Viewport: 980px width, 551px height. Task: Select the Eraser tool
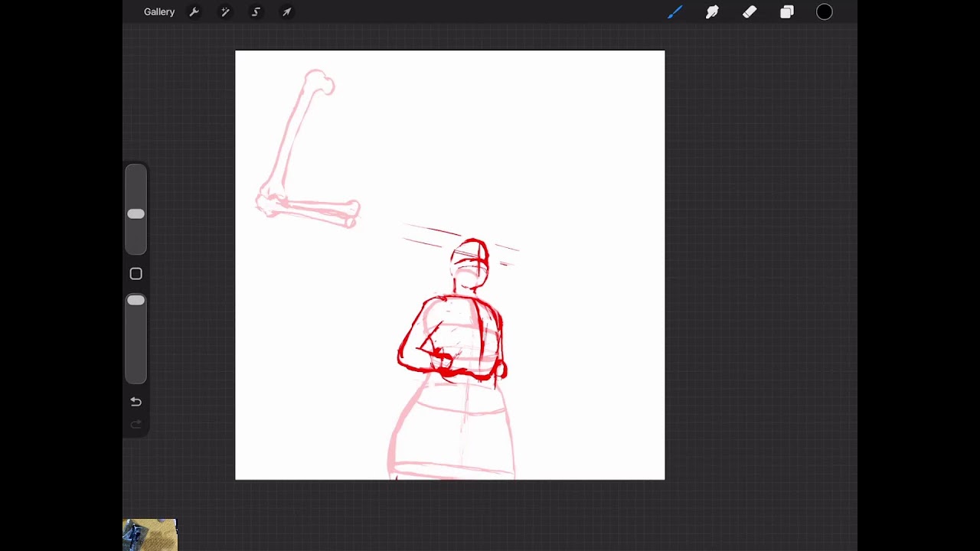750,12
